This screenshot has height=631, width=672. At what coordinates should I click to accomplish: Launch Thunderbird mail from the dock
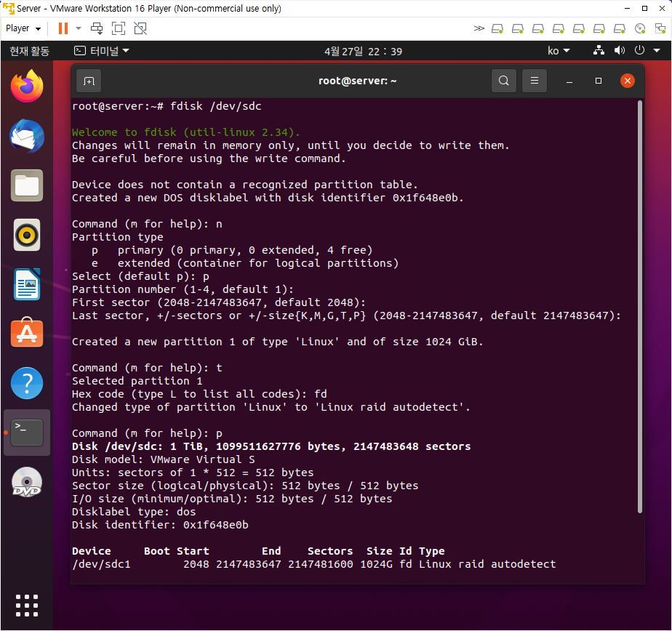pos(27,136)
